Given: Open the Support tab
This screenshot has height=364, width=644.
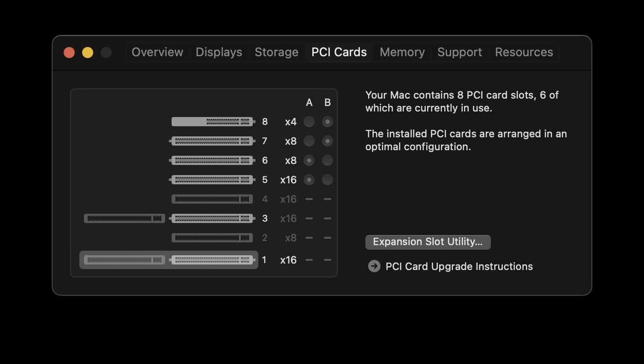Looking at the screenshot, I should pos(459,52).
